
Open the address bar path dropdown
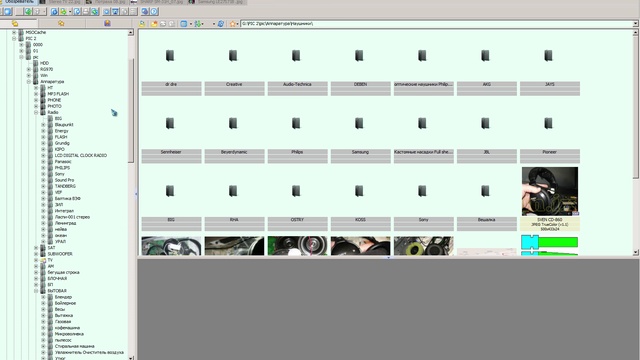pos(636,24)
